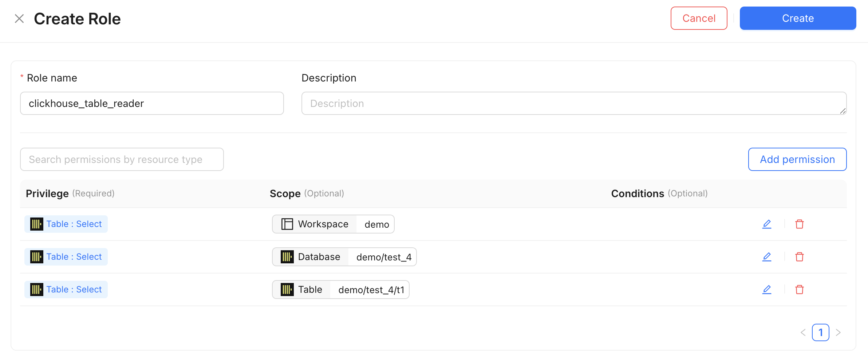Click the Workspace layout icon in scope
This screenshot has height=363, width=868.
287,224
